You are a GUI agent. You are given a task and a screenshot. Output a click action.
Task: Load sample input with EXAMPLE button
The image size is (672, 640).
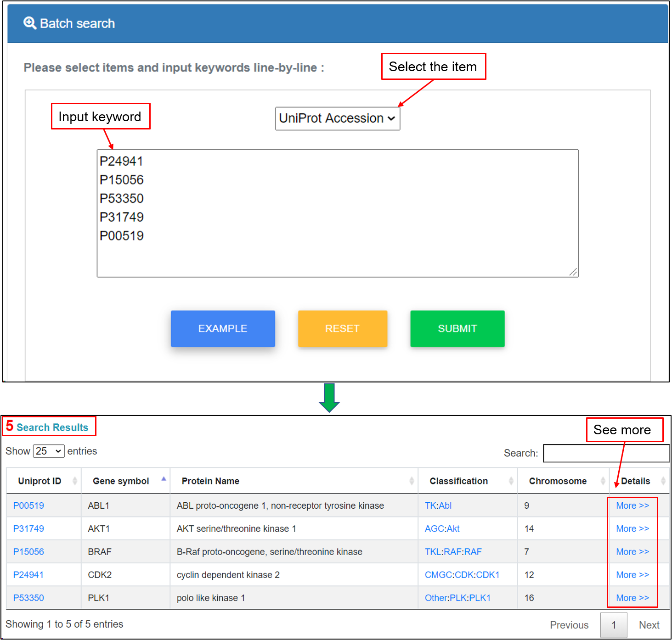[223, 329]
